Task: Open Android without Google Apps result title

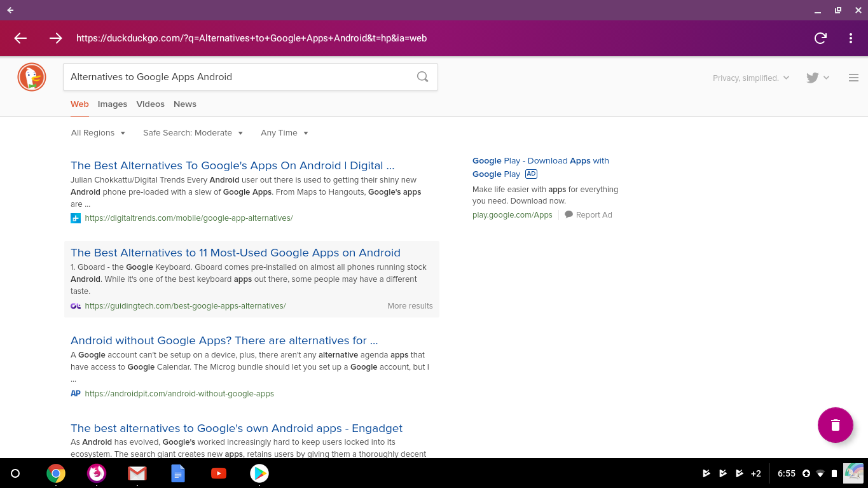Action: pos(224,340)
